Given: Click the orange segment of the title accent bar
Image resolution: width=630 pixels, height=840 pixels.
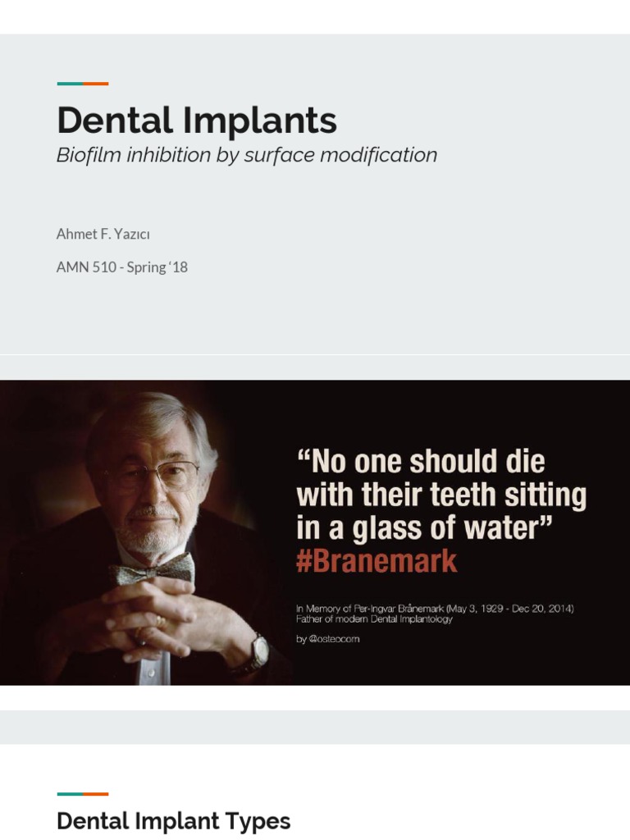Looking at the screenshot, I should point(96,84).
